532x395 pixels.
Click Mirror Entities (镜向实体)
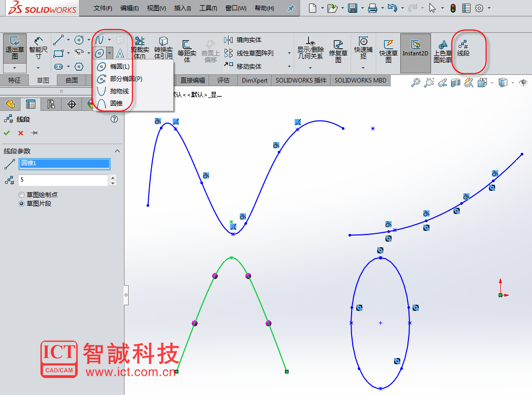coord(242,40)
